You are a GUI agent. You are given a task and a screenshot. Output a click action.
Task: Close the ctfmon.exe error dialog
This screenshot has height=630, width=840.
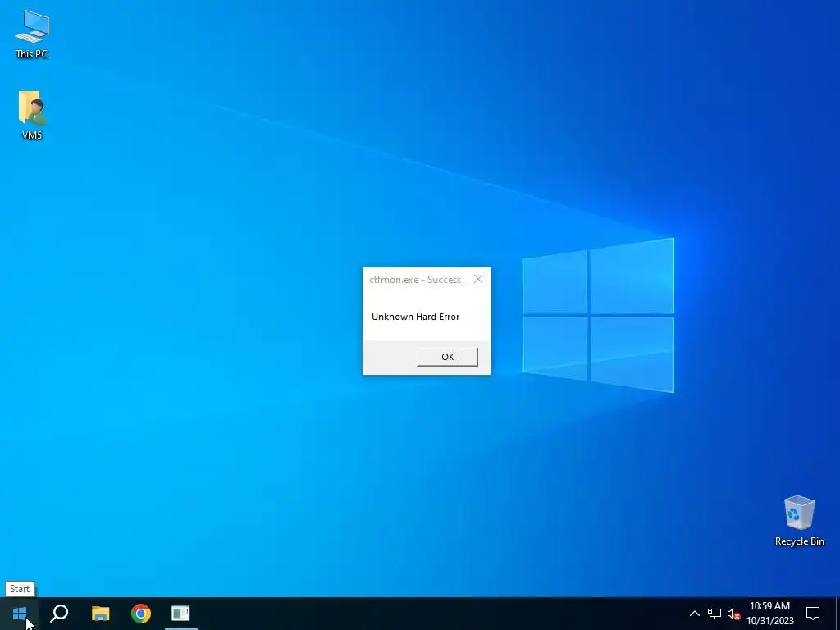click(x=478, y=279)
